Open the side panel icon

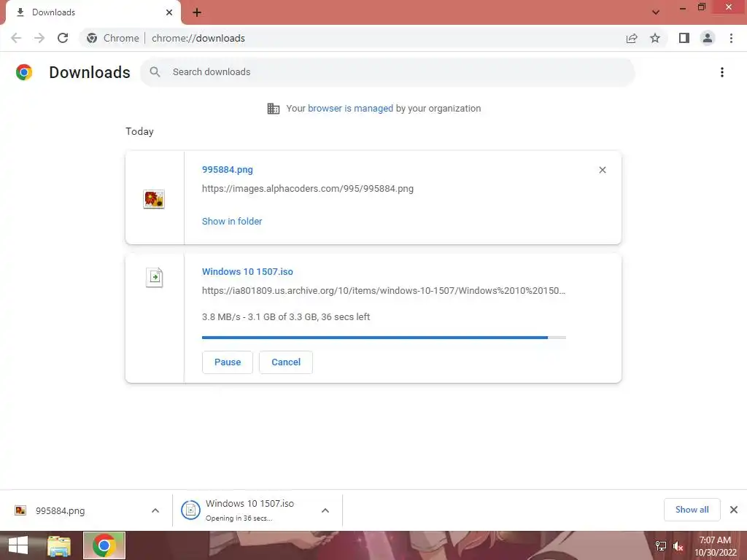684,38
